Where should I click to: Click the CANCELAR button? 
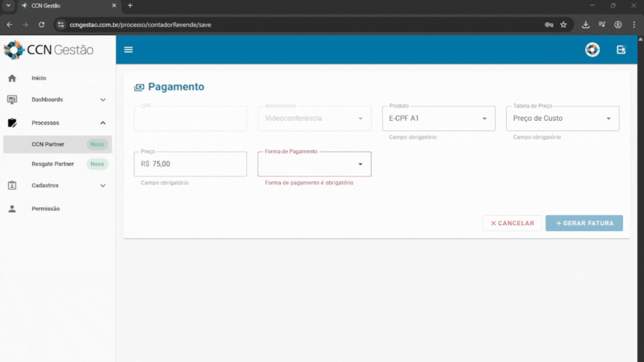[512, 223]
